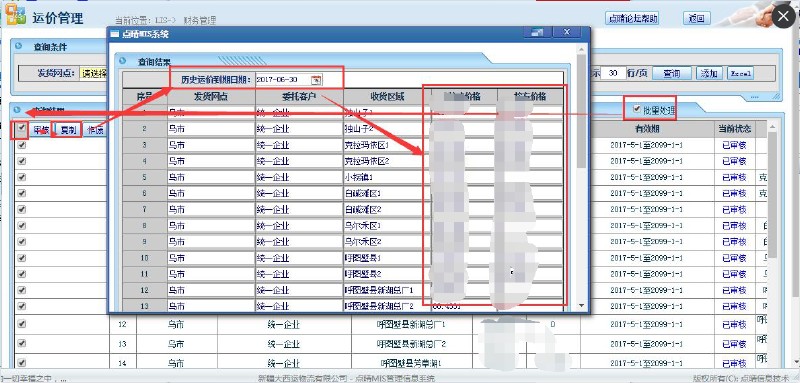Screen dimensions: 800x383
Task: Click the 返回 button
Action: (x=696, y=18)
